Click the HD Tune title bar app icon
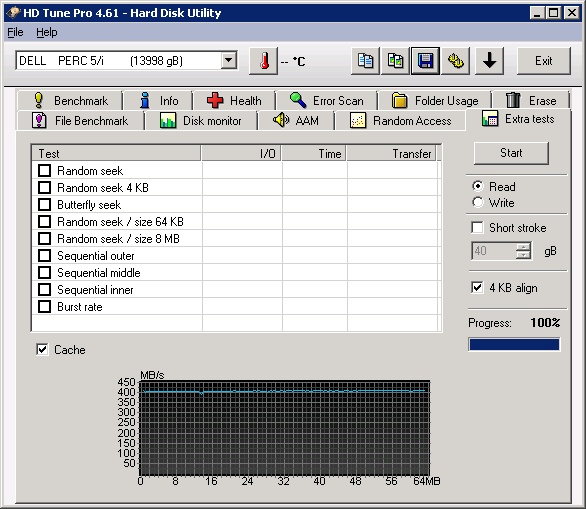Screen dimensions: 586x509 tap(13, 13)
